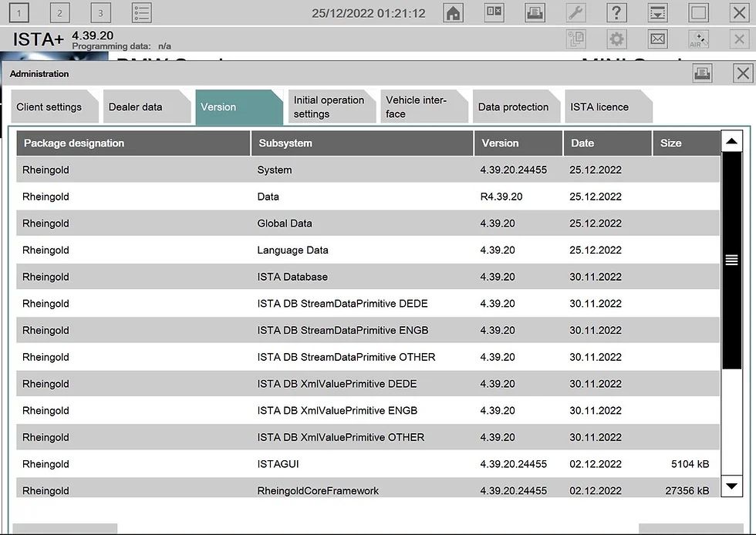Image resolution: width=756 pixels, height=535 pixels.
Task: Go to the home screen
Action: click(454, 13)
